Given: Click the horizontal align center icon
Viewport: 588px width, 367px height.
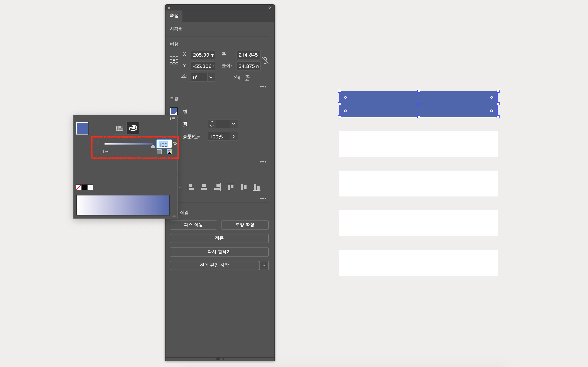Looking at the screenshot, I should coord(204,187).
